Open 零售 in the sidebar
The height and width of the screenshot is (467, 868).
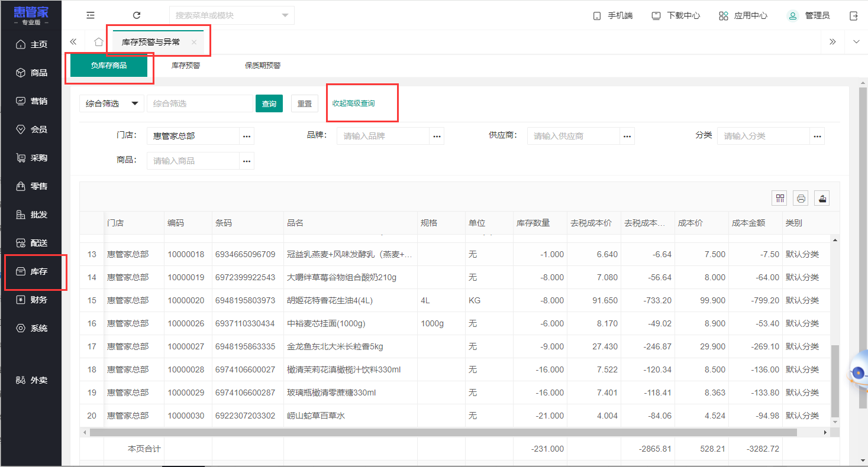[31, 186]
